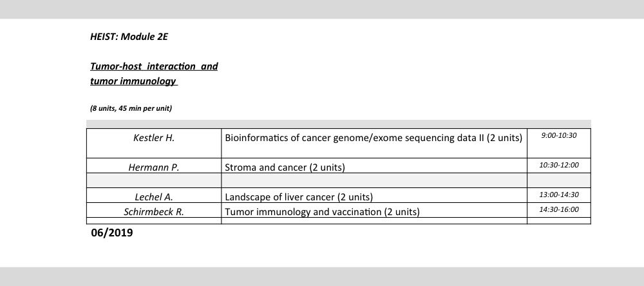This screenshot has height=286, width=644.
Task: Click the 'Schirmbeck R.' lecturer cell
Action: coord(154,211)
